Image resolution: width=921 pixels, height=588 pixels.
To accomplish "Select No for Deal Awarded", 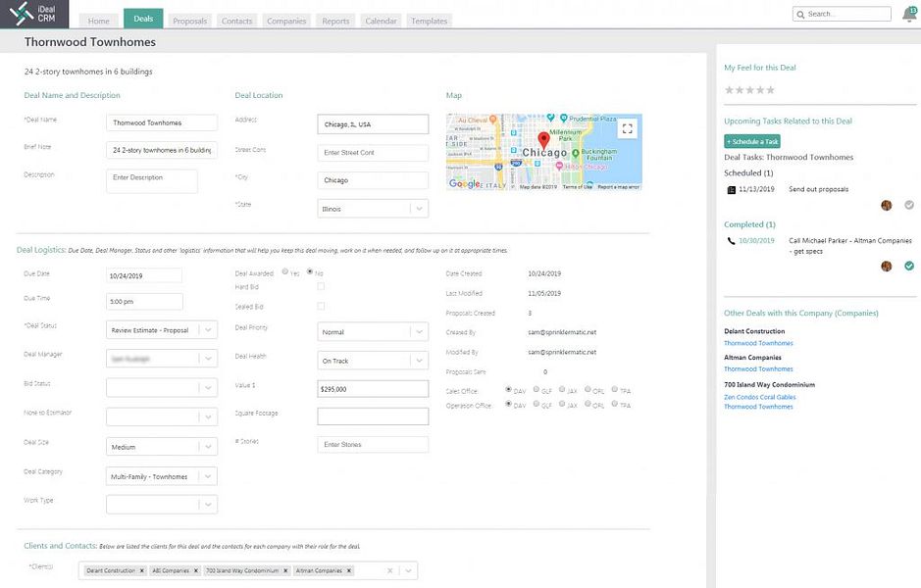I will [310, 271].
